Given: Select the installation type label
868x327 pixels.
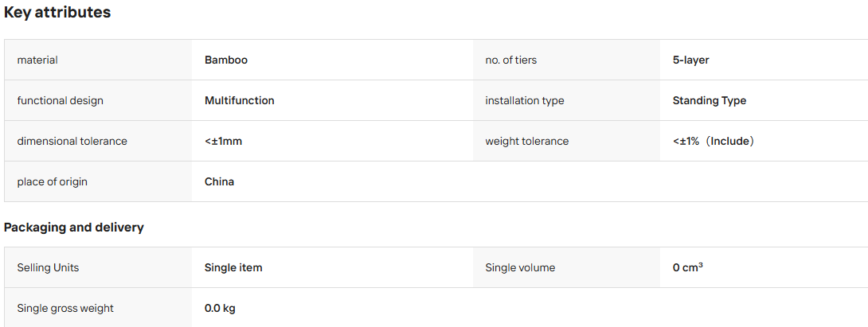Looking at the screenshot, I should [525, 101].
